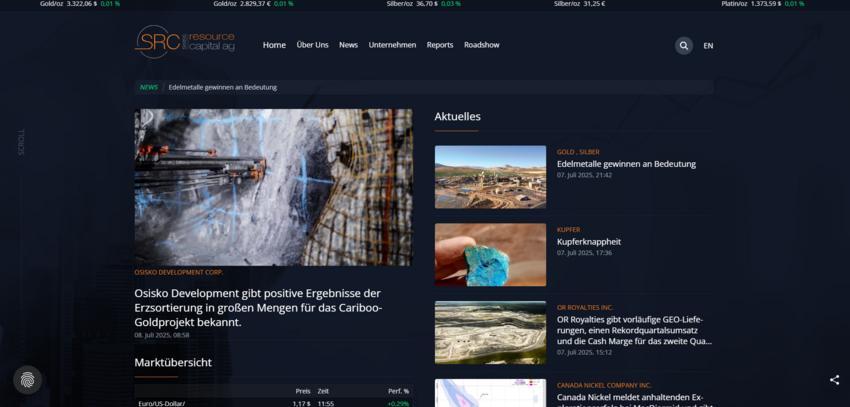Open the Unternehmen menu
Image resolution: width=850 pixels, height=407 pixels.
[x=392, y=45]
